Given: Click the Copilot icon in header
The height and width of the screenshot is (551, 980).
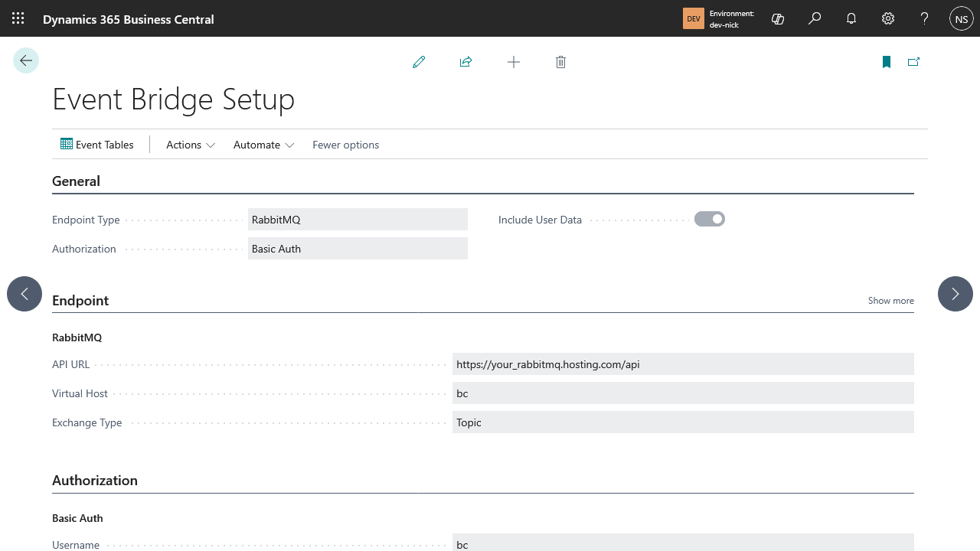Looking at the screenshot, I should (778, 18).
